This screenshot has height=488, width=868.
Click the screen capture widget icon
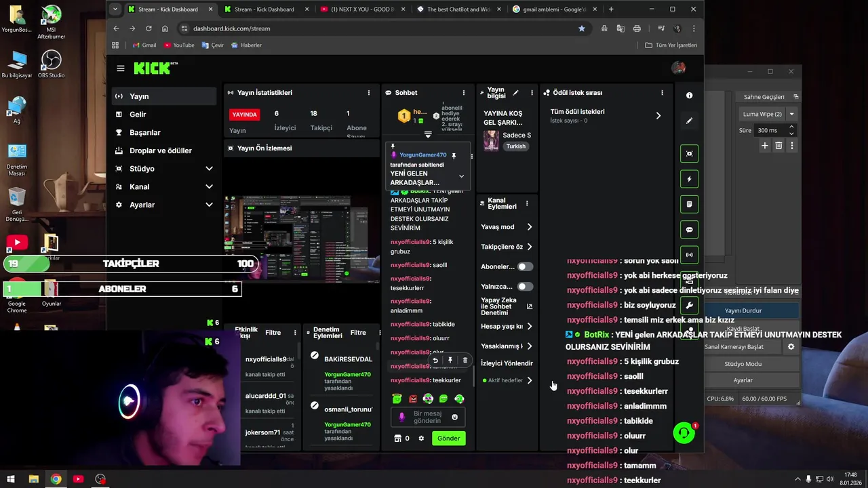[689, 154]
